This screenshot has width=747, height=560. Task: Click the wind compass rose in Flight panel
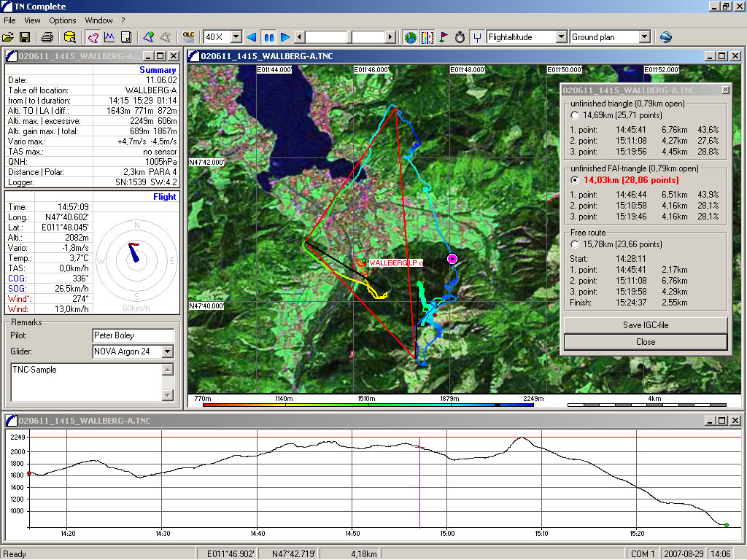pos(136,261)
